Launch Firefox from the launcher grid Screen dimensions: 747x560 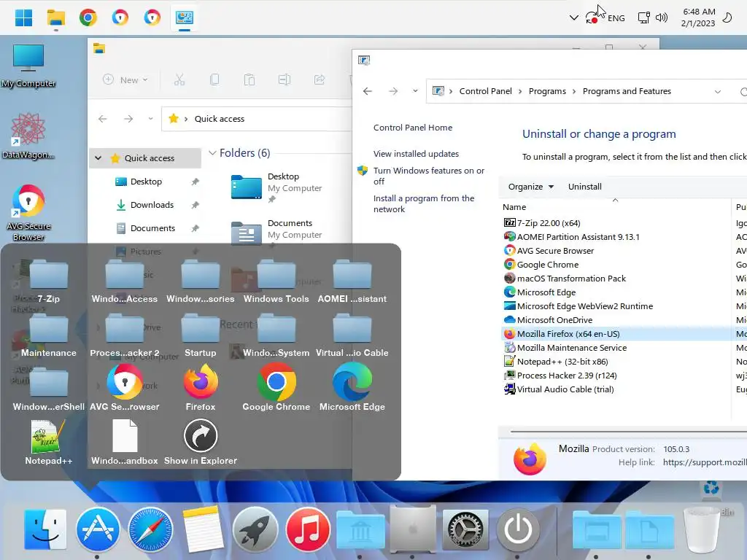[201, 388]
